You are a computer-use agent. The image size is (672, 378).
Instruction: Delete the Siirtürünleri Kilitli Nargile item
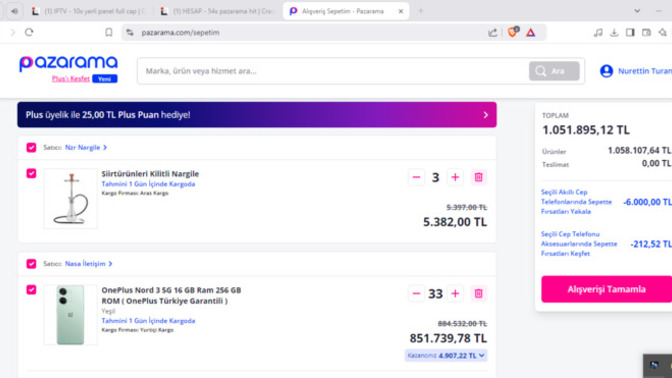[x=478, y=177]
